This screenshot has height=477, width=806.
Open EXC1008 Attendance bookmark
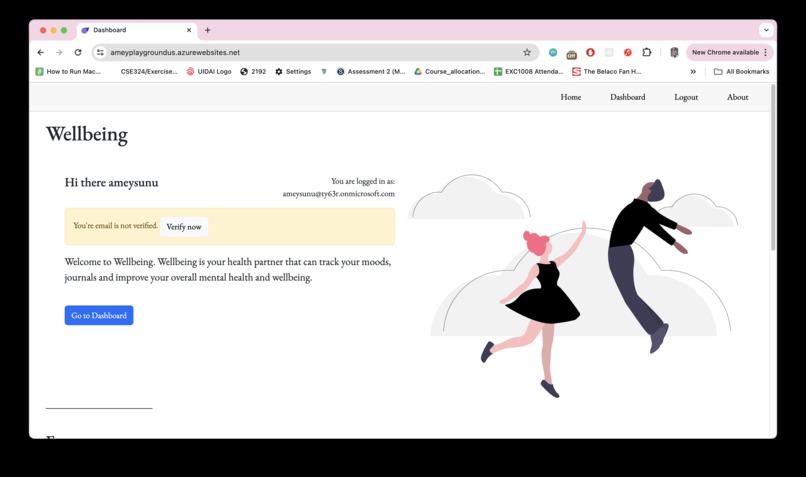[528, 71]
